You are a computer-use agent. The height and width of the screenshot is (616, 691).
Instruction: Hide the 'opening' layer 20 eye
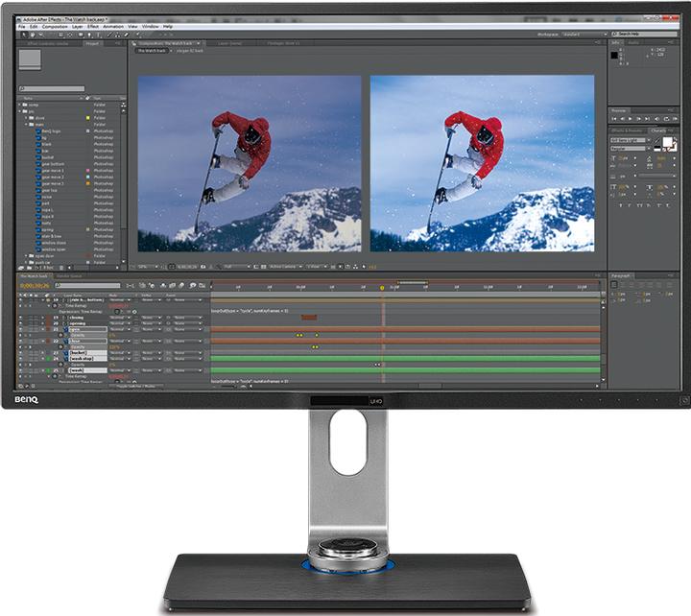pos(20,323)
